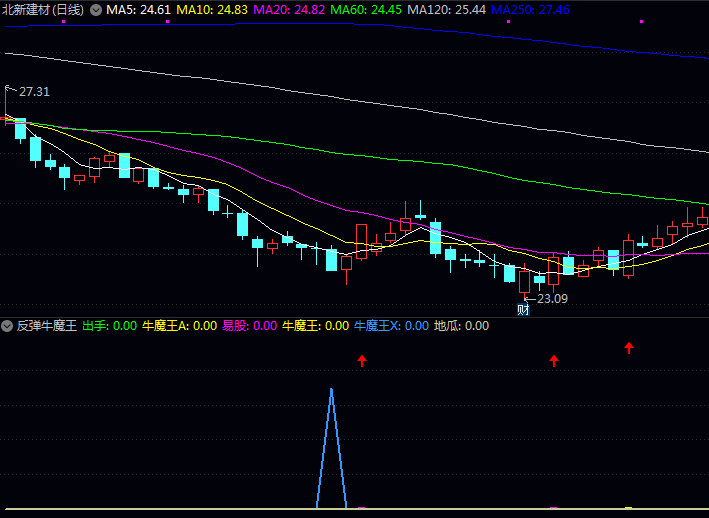Click the 出手: 0.00 indicator value
The width and height of the screenshot is (709, 518).
tap(109, 326)
